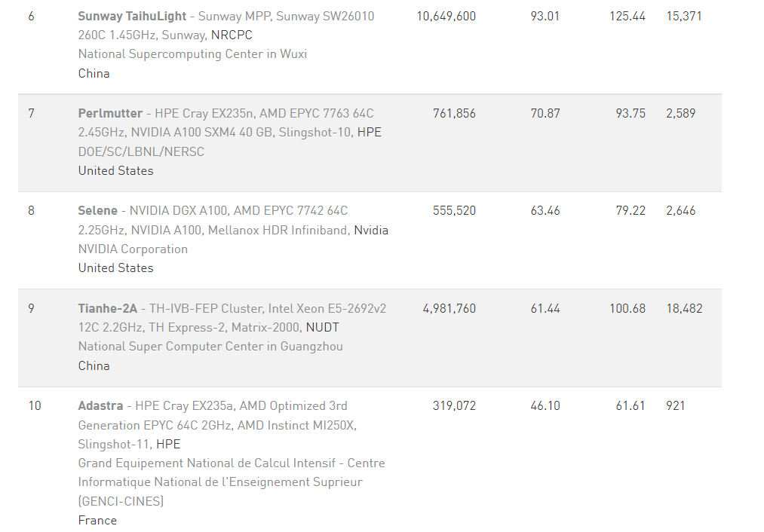Image resolution: width=764 pixels, height=532 pixels.
Task: Open the Perlmutter system link
Action: click(110, 113)
